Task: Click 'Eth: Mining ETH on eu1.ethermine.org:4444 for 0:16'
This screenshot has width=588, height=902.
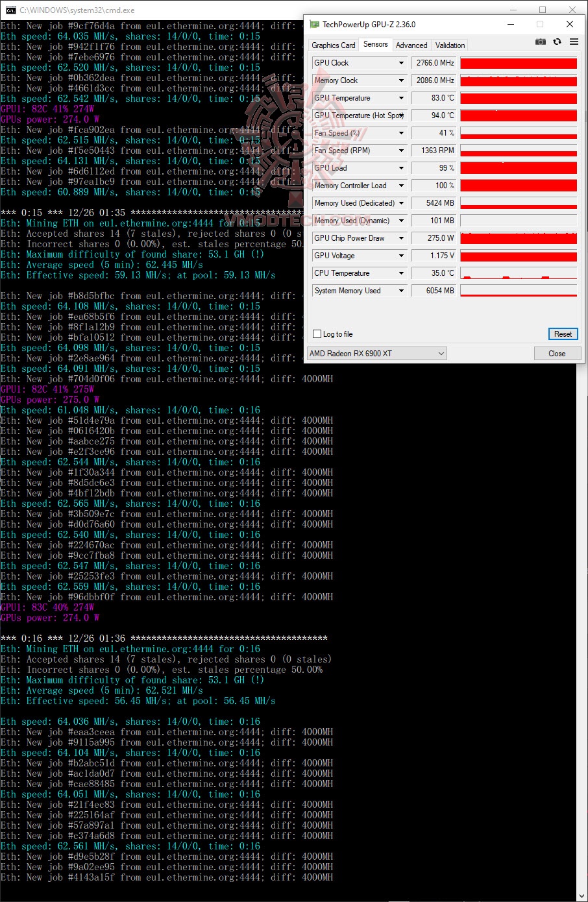Action: coord(130,649)
